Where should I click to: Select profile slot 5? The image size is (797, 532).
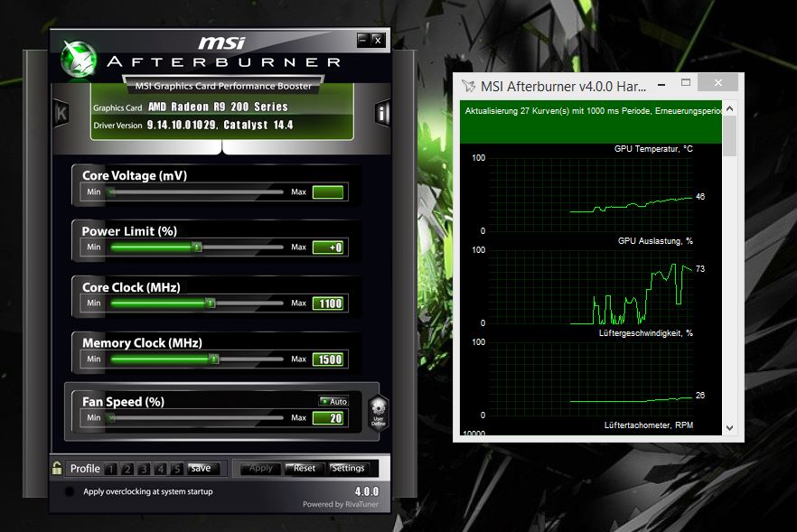(x=177, y=469)
